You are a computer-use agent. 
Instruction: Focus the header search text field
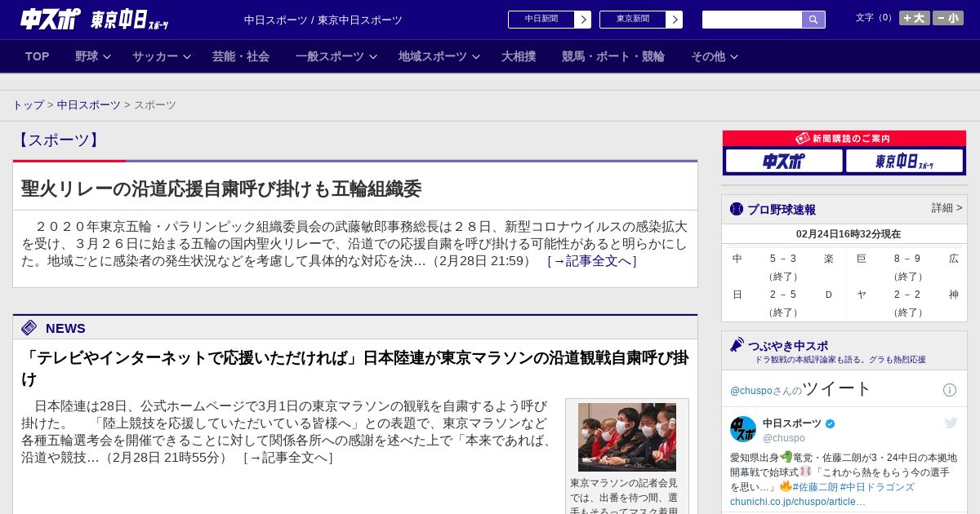point(752,20)
